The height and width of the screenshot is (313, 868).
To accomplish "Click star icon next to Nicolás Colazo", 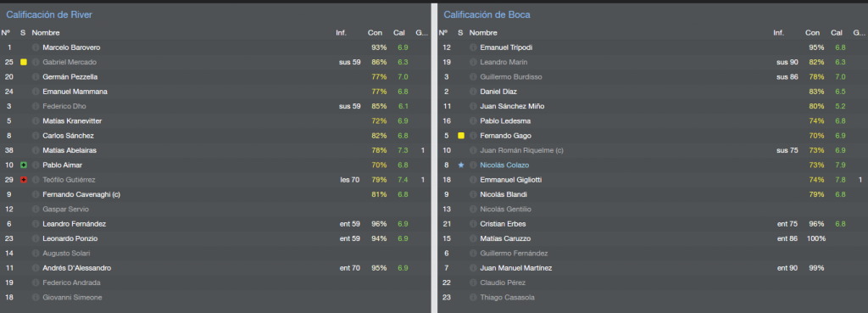I will [x=460, y=165].
